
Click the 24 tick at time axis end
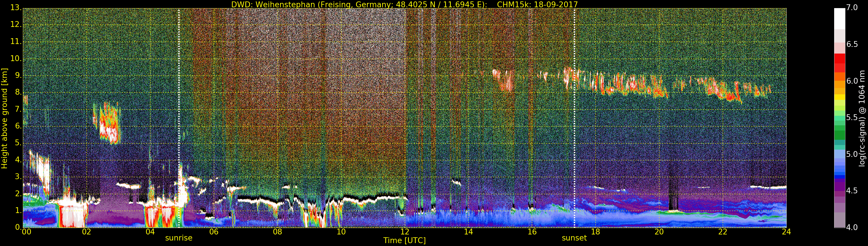[786, 232]
